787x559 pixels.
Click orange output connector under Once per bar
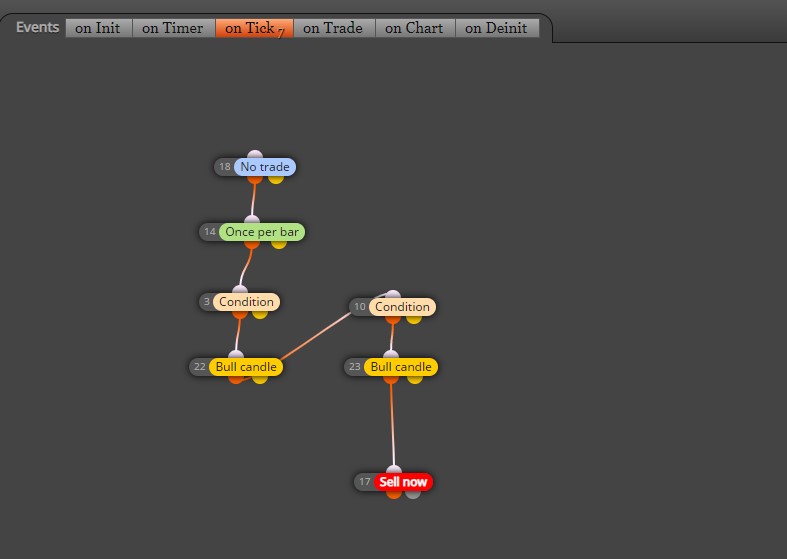[252, 244]
